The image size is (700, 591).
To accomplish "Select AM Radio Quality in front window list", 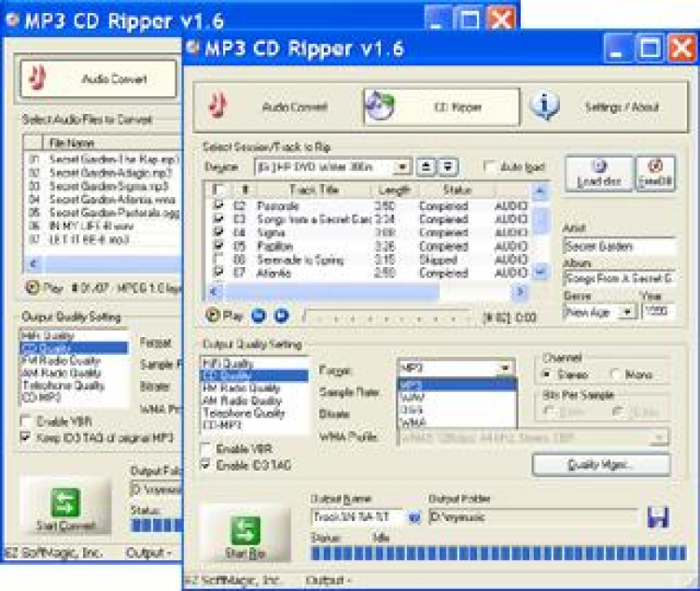I will tap(255, 401).
